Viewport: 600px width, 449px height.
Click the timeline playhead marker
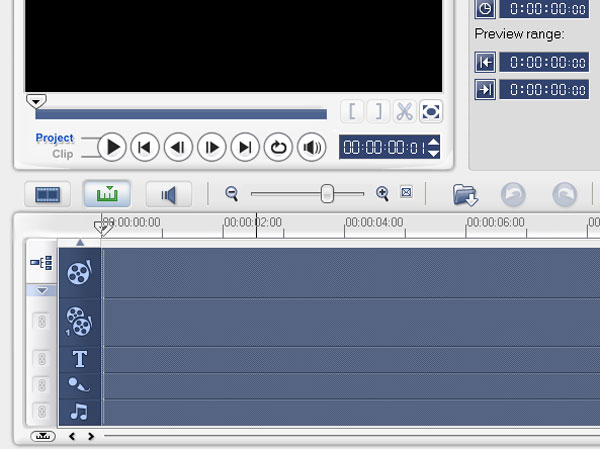(x=102, y=228)
